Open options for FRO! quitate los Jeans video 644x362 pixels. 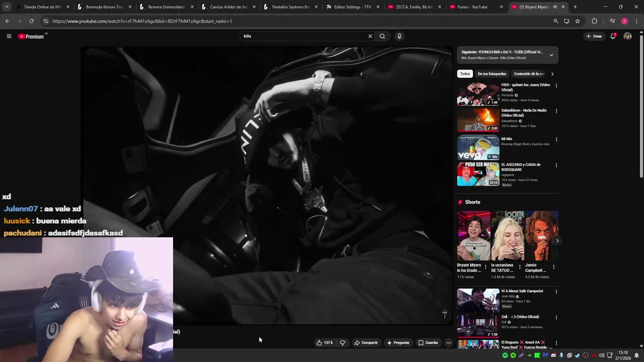pos(556,85)
